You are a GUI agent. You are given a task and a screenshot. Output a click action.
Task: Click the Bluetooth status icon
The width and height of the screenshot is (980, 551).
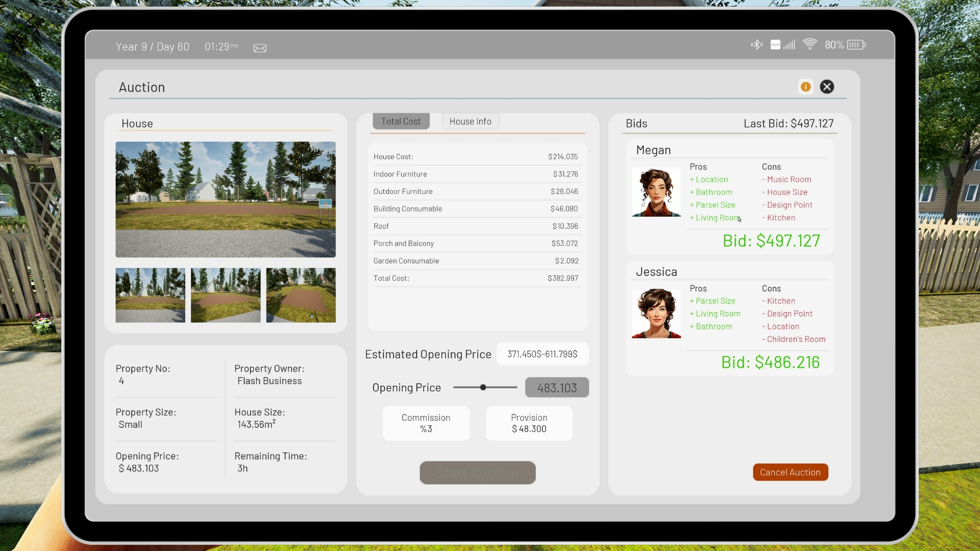pos(756,45)
